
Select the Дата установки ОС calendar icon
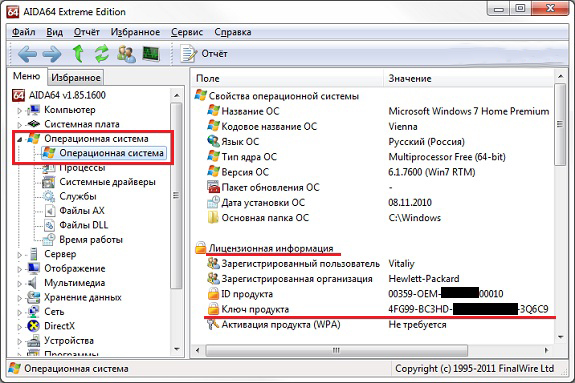click(x=213, y=202)
